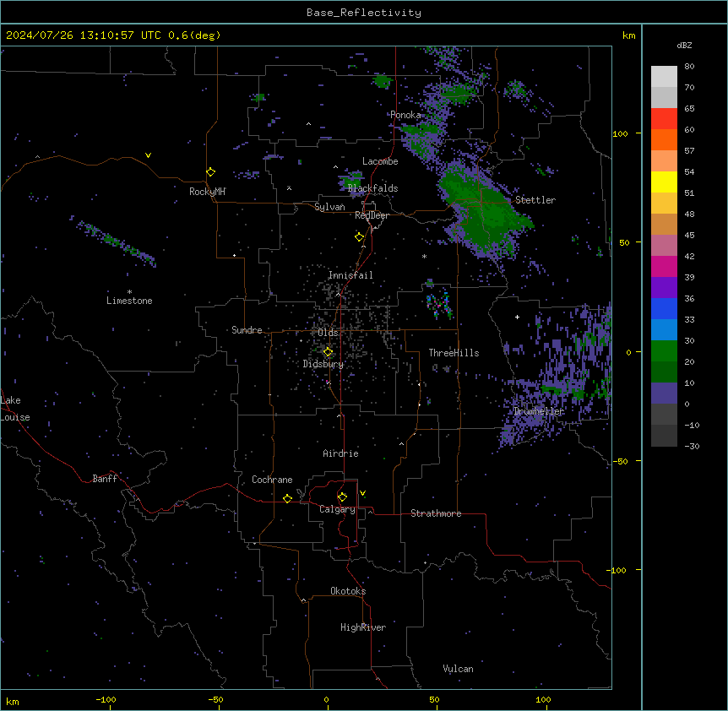Click the Limestone label
Screen dimensions: 728x711
pos(129,301)
